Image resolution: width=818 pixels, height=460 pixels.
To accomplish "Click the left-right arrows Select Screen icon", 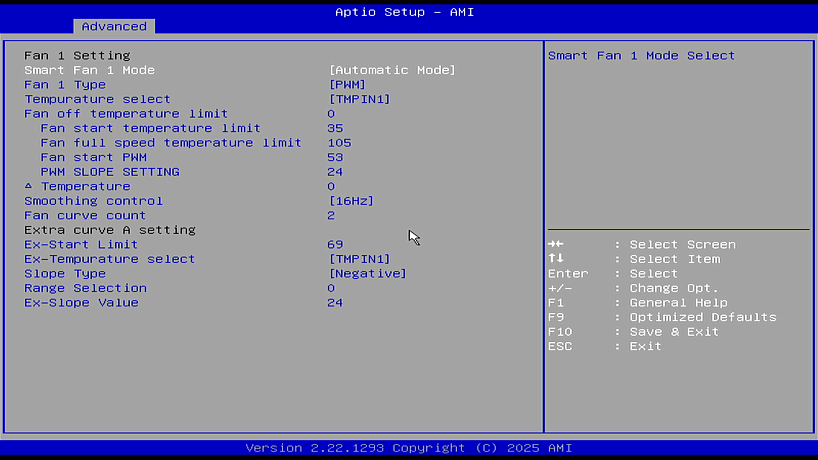I will coord(556,244).
